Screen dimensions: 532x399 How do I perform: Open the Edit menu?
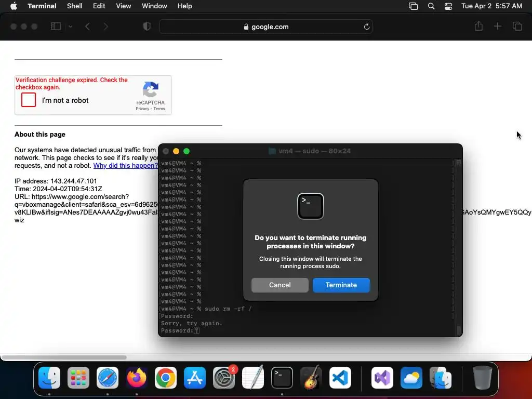[99, 6]
